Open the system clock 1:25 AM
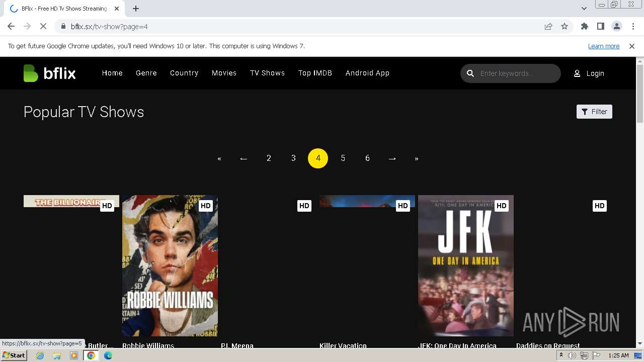 pyautogui.click(x=618, y=355)
